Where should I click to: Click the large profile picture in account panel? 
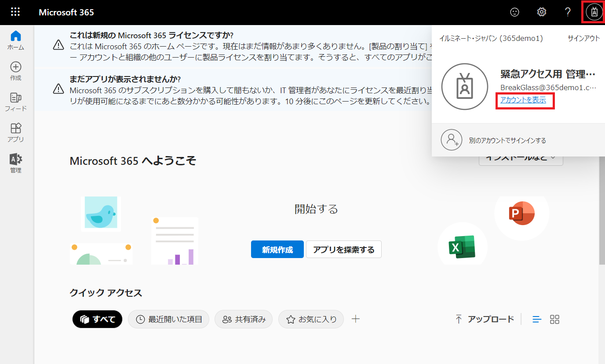pos(465,87)
